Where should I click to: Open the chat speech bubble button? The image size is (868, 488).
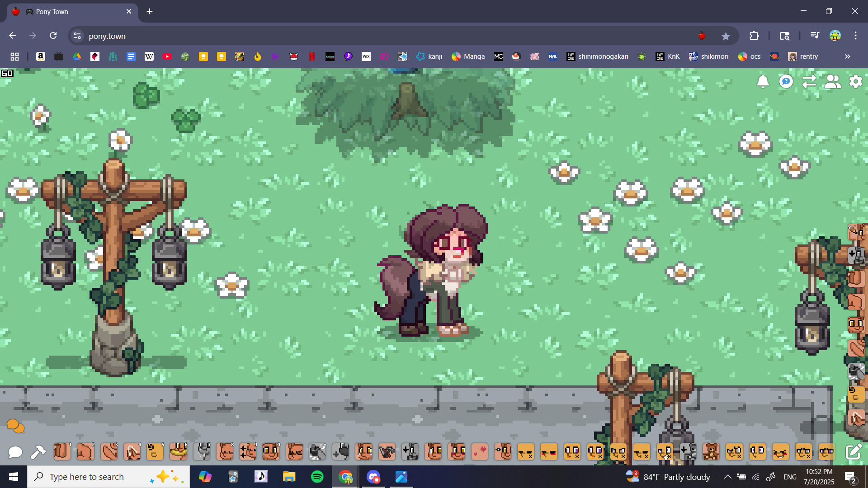15,452
